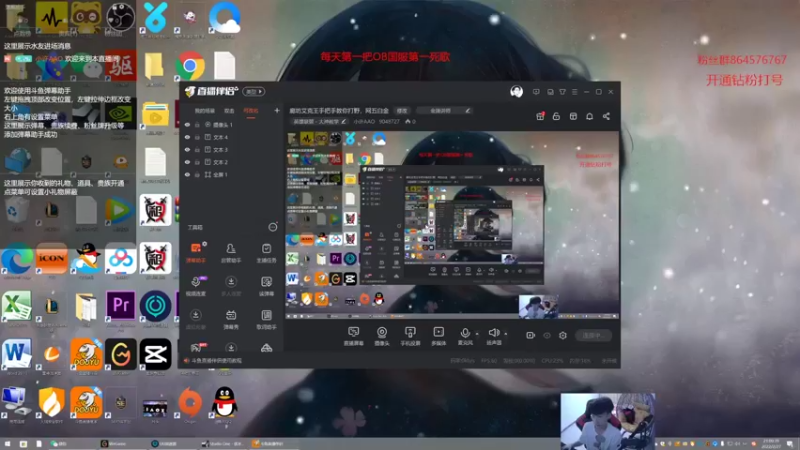This screenshot has width=800, height=450.
Task: Toggle the lock on 文本 4 source
Action: tap(197, 137)
